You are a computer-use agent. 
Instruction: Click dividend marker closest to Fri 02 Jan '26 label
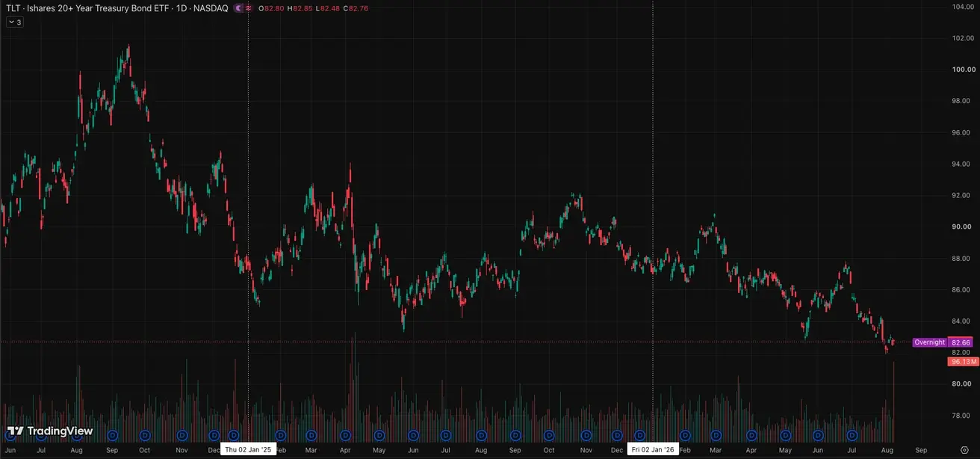[x=640, y=434]
